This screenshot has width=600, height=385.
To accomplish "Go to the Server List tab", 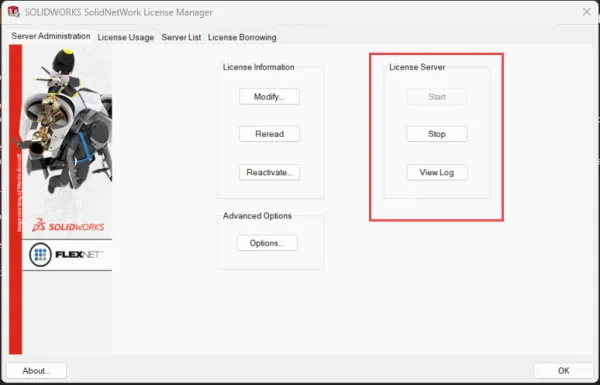I will (181, 37).
